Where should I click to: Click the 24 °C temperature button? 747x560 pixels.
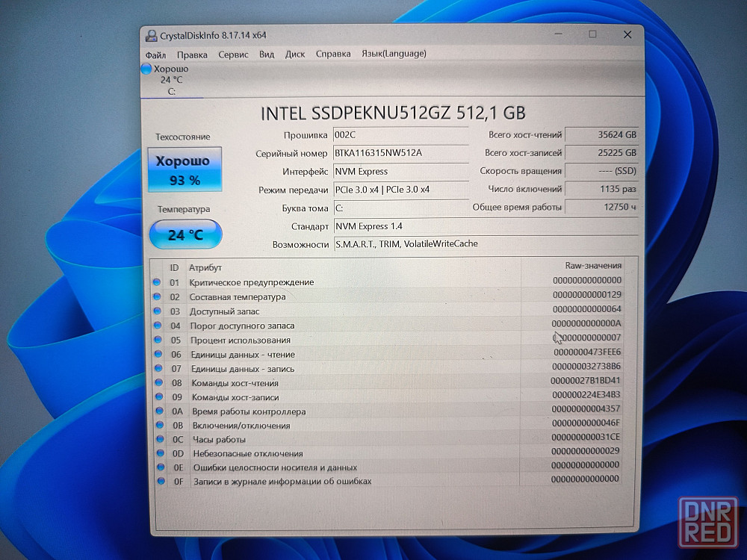click(185, 234)
